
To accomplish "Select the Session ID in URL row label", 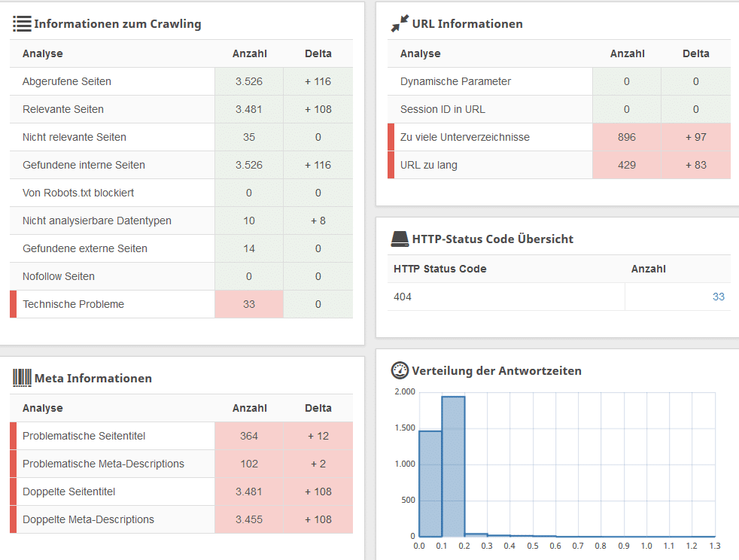I will coord(442,109).
